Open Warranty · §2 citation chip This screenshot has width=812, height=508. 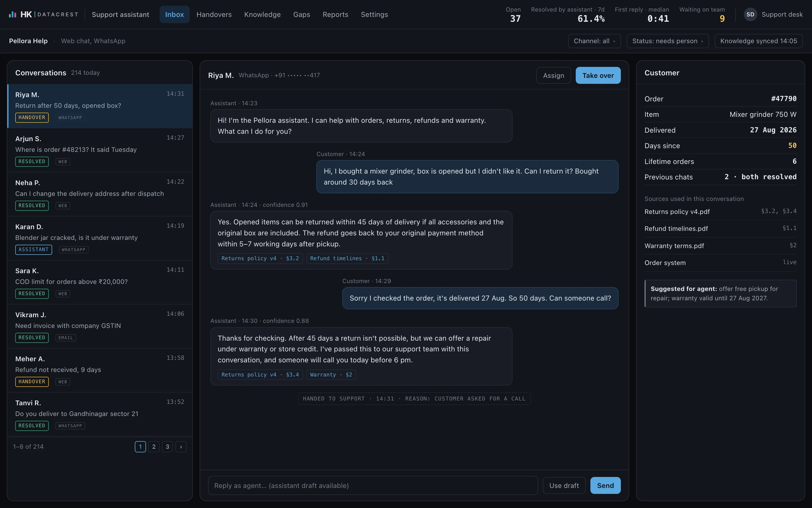331,375
